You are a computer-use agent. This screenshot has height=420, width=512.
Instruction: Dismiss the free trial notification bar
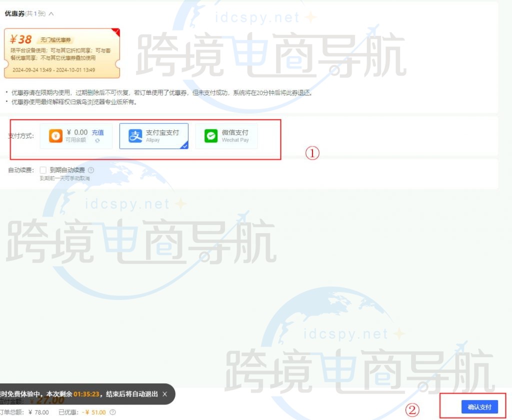click(164, 394)
